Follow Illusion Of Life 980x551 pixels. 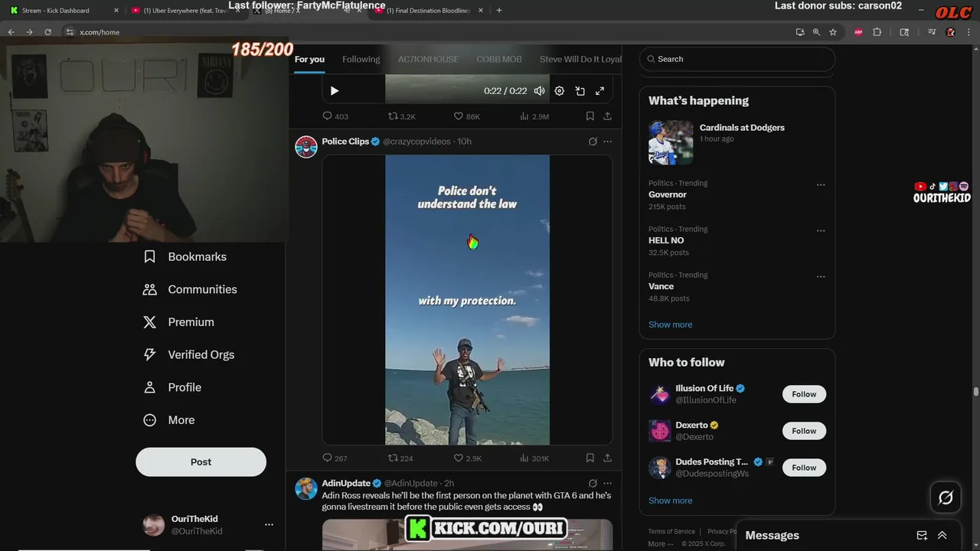point(804,394)
